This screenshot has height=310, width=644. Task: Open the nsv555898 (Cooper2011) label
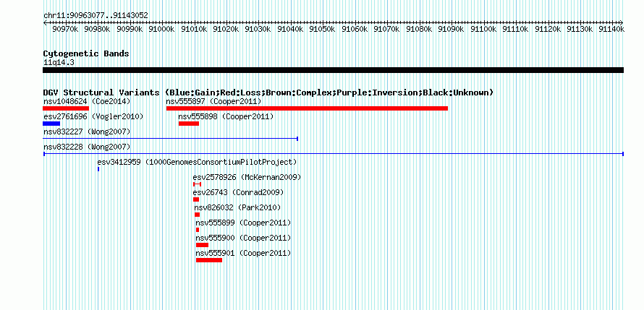click(226, 117)
